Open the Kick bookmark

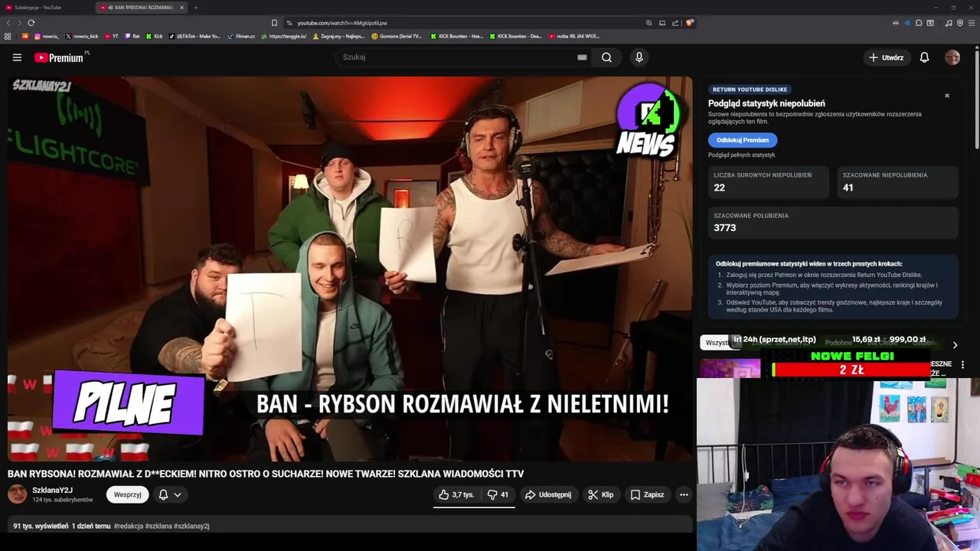pos(155,36)
